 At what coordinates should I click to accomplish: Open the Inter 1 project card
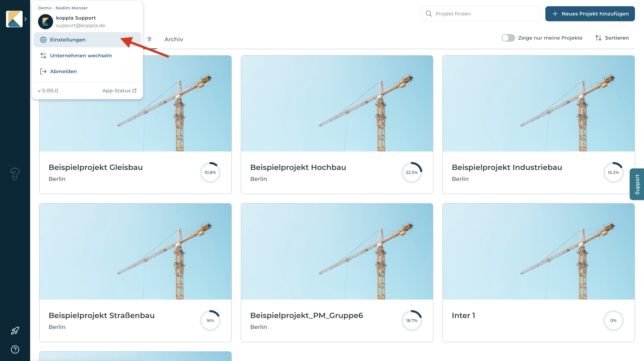539,272
